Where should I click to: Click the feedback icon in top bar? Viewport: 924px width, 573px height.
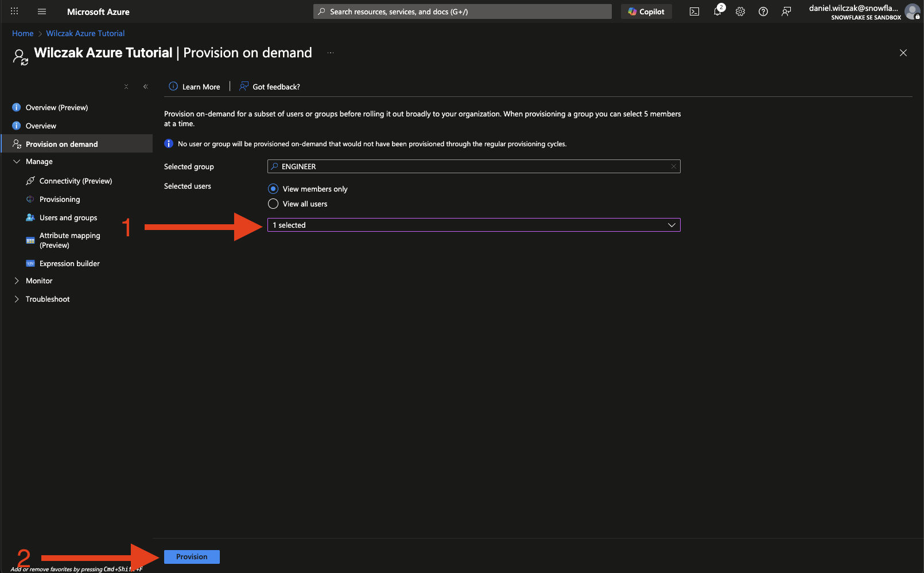786,11
